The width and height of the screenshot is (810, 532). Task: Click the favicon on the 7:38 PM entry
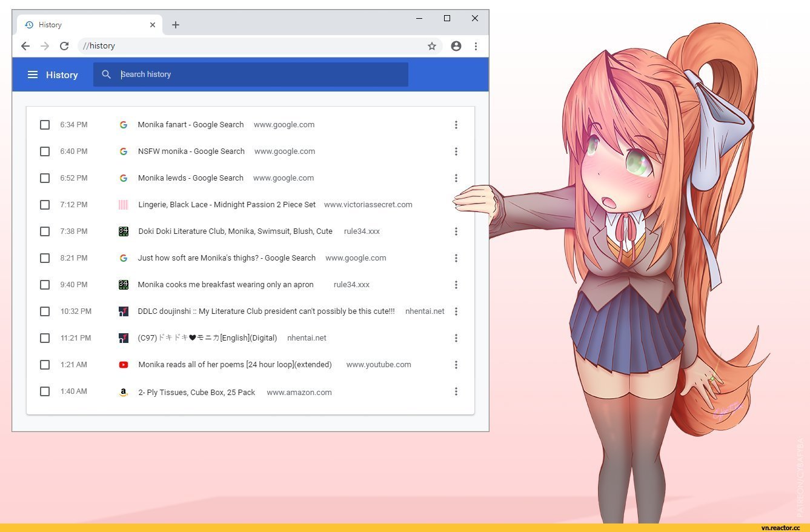point(124,231)
